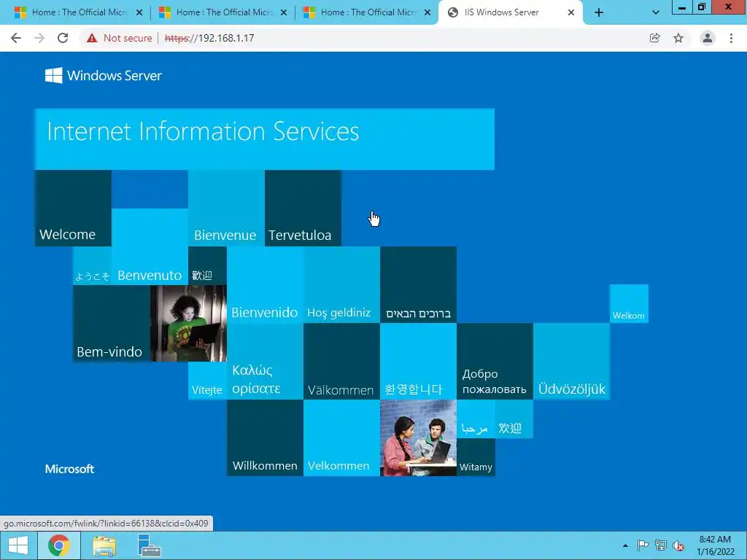Click the network status tray icon
The width and height of the screenshot is (747, 560).
pos(661,545)
